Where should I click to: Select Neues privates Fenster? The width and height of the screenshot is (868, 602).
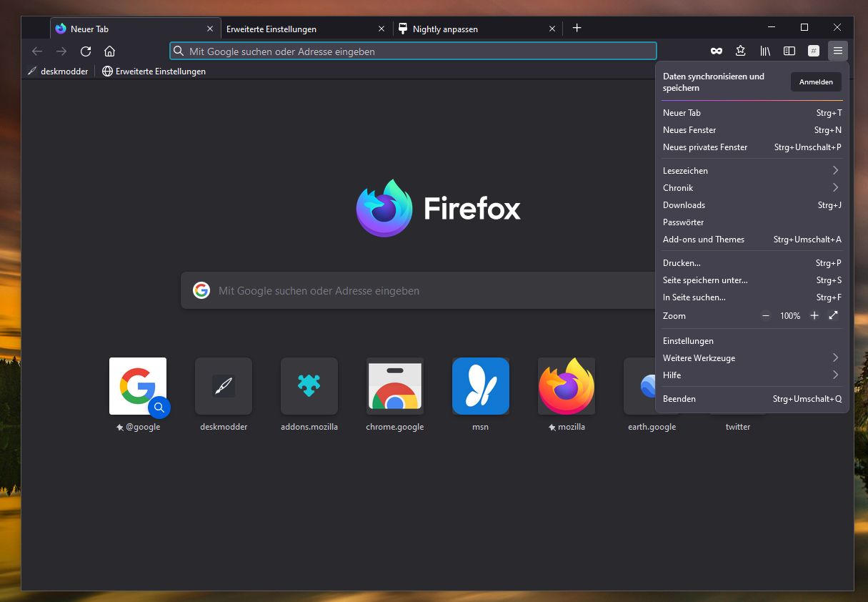(x=752, y=147)
